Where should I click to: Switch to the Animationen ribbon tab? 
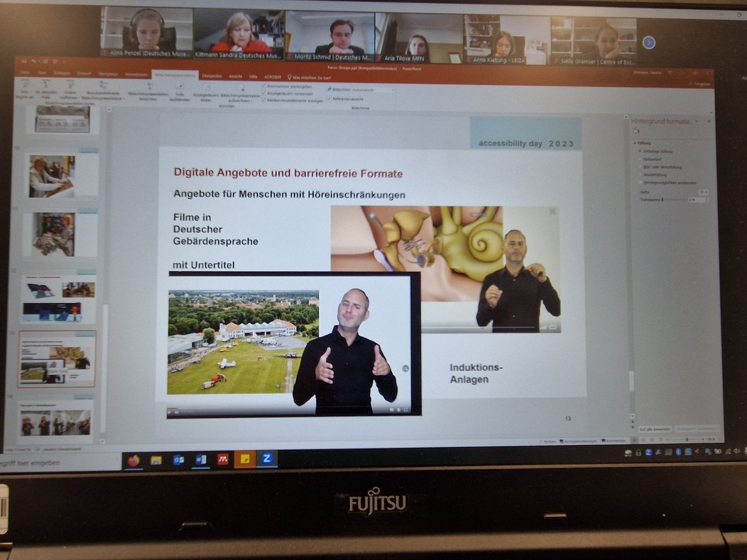pos(136,75)
